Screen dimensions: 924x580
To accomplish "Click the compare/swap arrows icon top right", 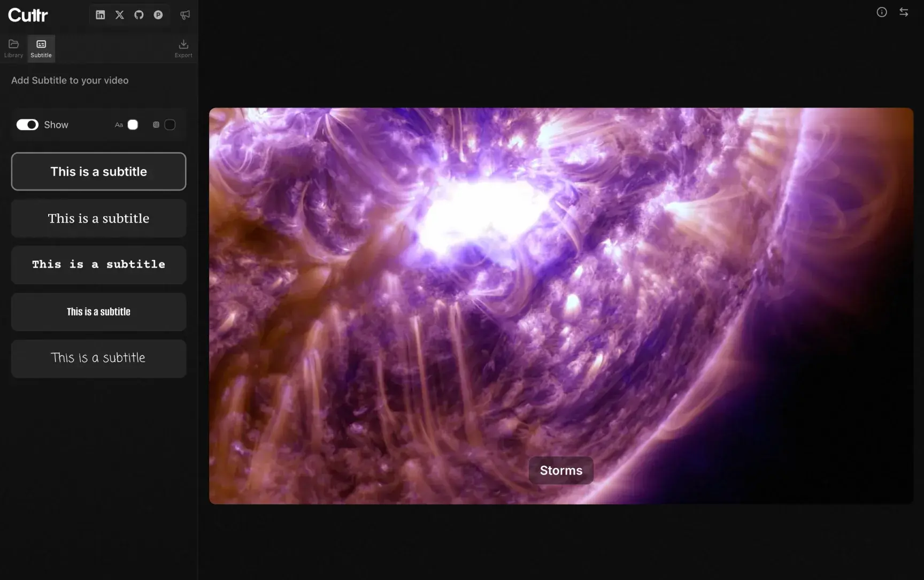I will (904, 12).
